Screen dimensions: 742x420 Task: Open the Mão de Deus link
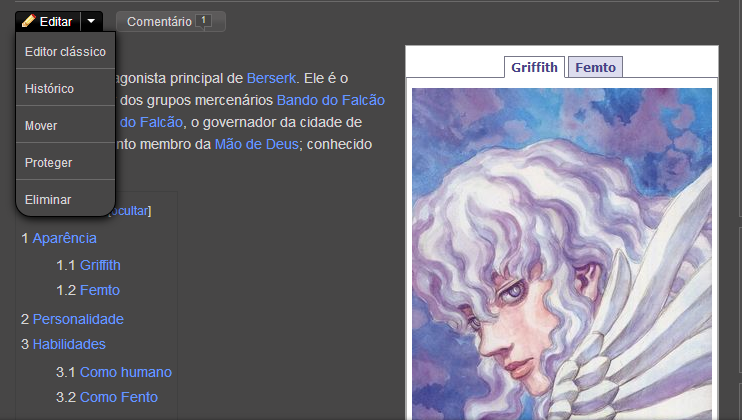[x=257, y=144]
